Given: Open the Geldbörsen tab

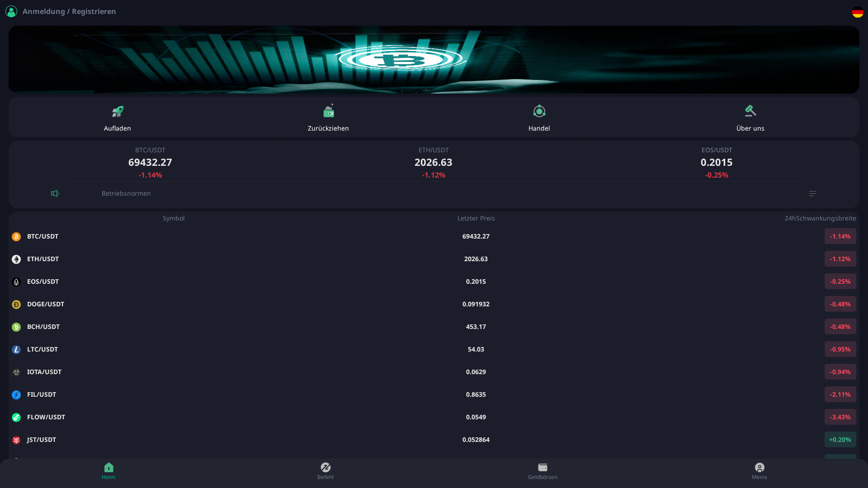Looking at the screenshot, I should click(542, 471).
